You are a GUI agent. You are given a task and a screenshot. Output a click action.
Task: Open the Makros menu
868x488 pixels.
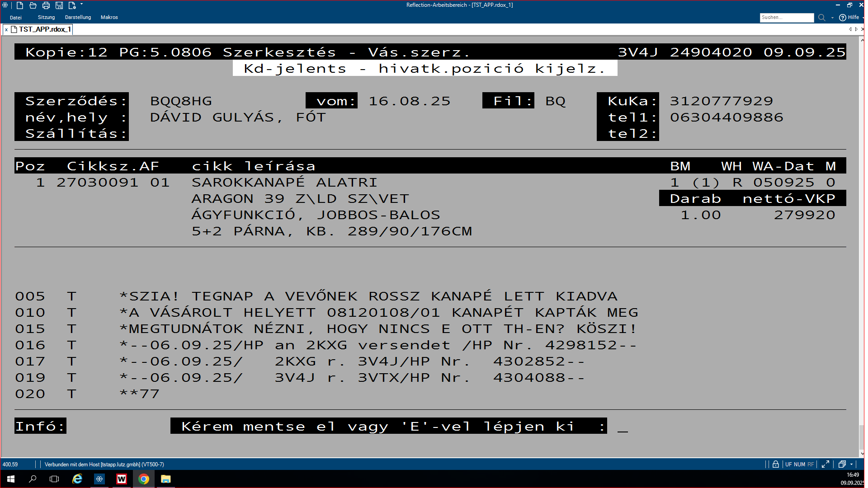click(x=109, y=18)
